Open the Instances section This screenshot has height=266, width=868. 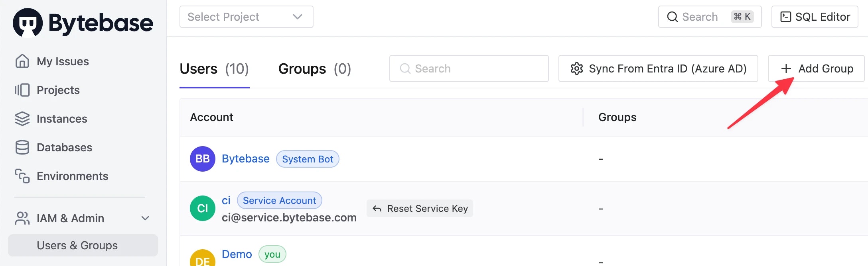tap(62, 119)
